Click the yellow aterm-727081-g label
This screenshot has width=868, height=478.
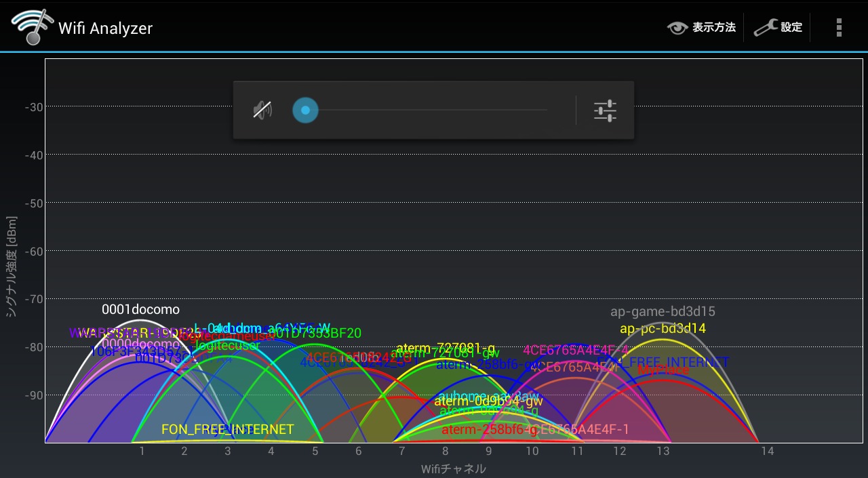point(445,348)
